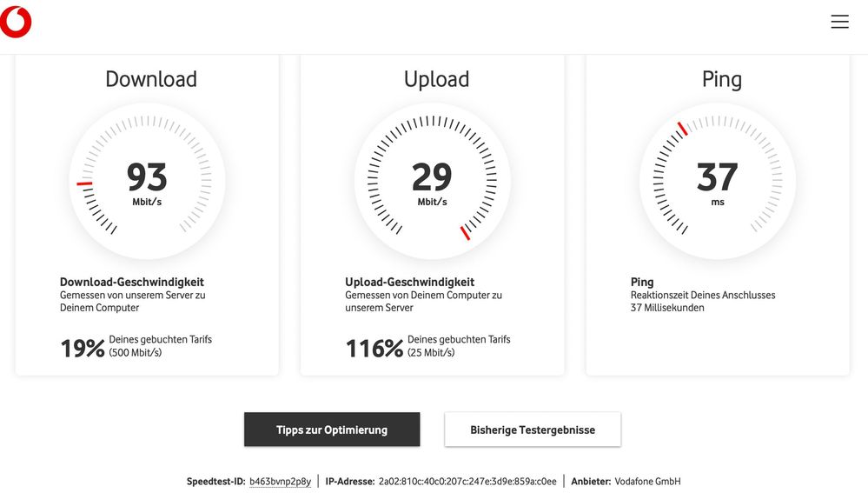
Task: Click the IP-Adresse value text
Action: [x=467, y=482]
